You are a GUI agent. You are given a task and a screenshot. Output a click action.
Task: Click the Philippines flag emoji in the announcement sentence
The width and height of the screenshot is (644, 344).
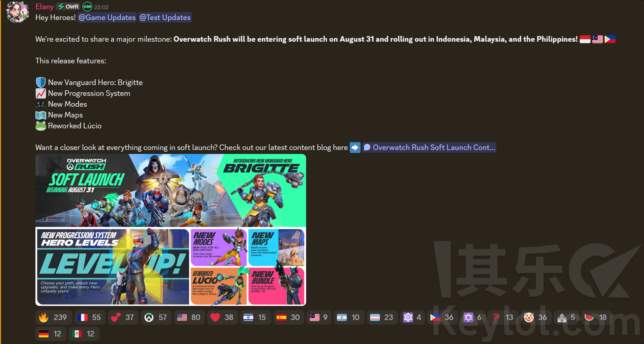(610, 39)
